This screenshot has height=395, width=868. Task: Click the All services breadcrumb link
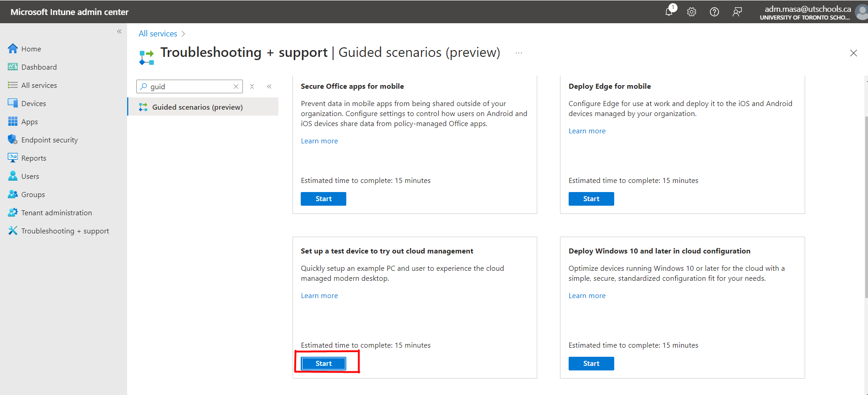tap(158, 34)
